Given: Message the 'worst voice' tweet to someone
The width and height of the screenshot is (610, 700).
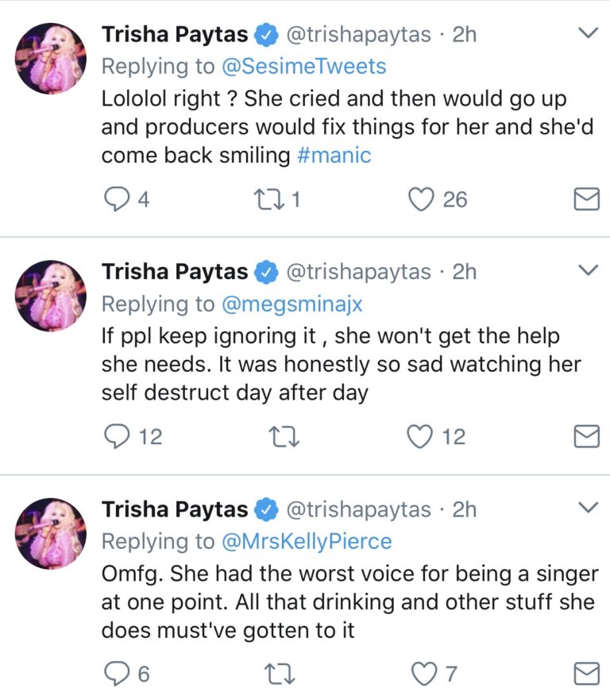Looking at the screenshot, I should click(x=586, y=675).
